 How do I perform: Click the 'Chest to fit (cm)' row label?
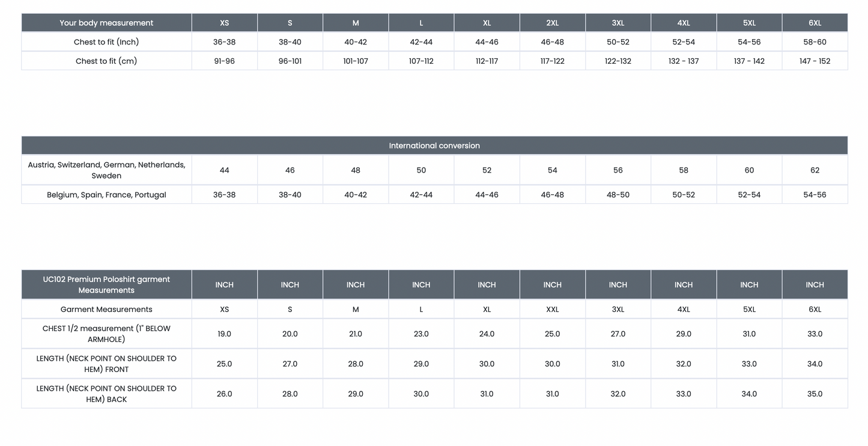click(106, 61)
